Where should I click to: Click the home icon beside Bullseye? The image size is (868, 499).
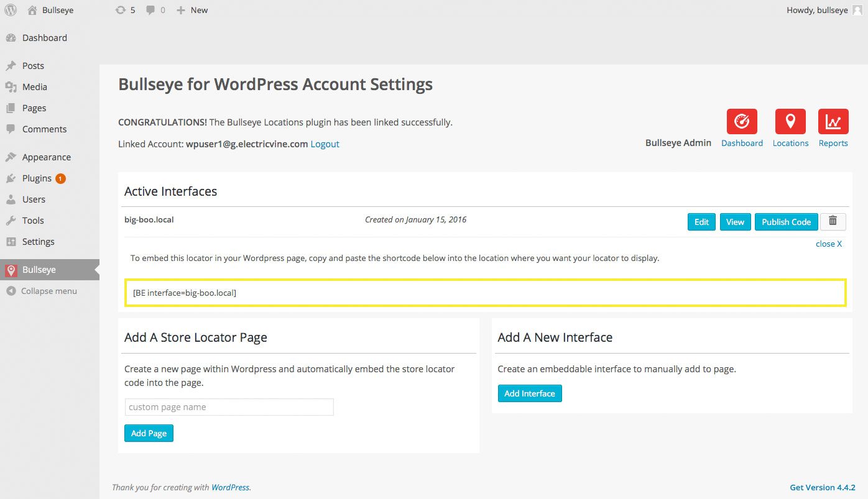click(32, 10)
